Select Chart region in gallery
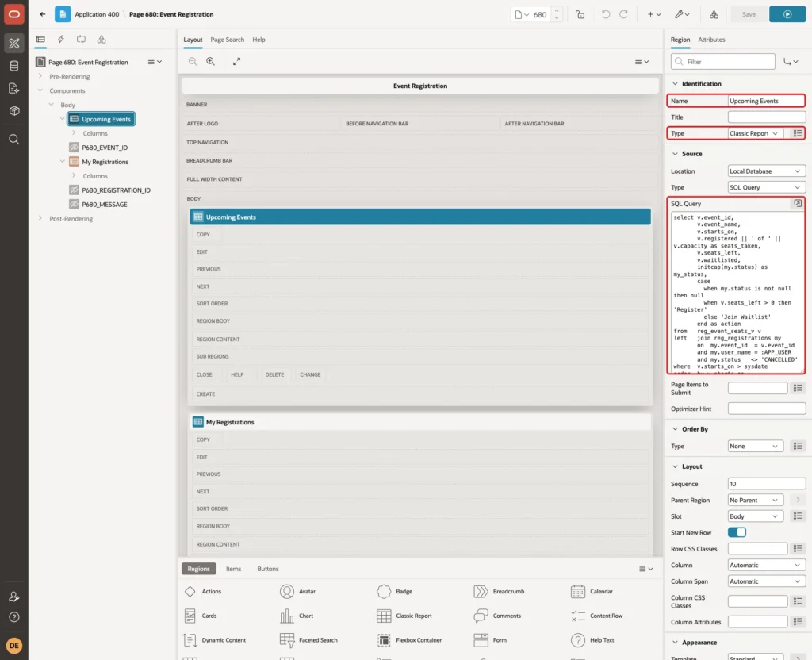This screenshot has width=812, height=660. (x=297, y=616)
